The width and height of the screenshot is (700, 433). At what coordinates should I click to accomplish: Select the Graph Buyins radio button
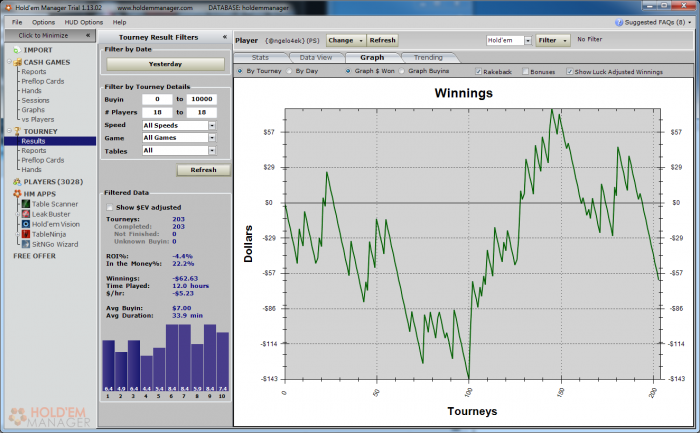[402, 71]
